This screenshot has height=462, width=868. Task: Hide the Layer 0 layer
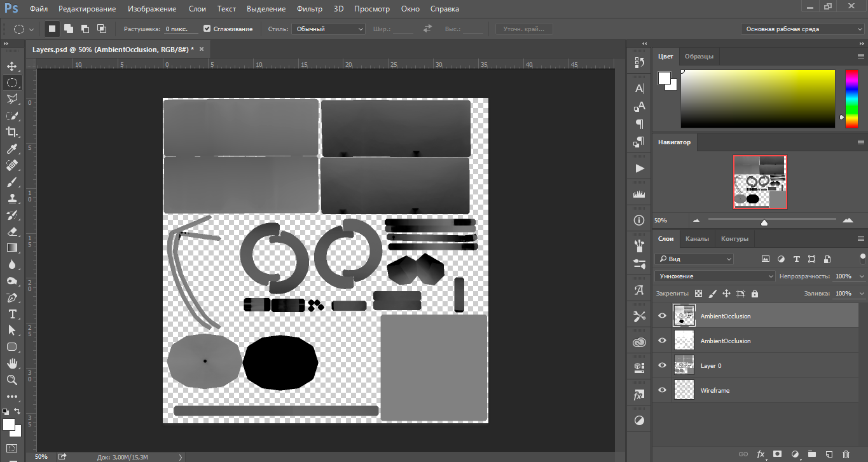[x=662, y=365]
